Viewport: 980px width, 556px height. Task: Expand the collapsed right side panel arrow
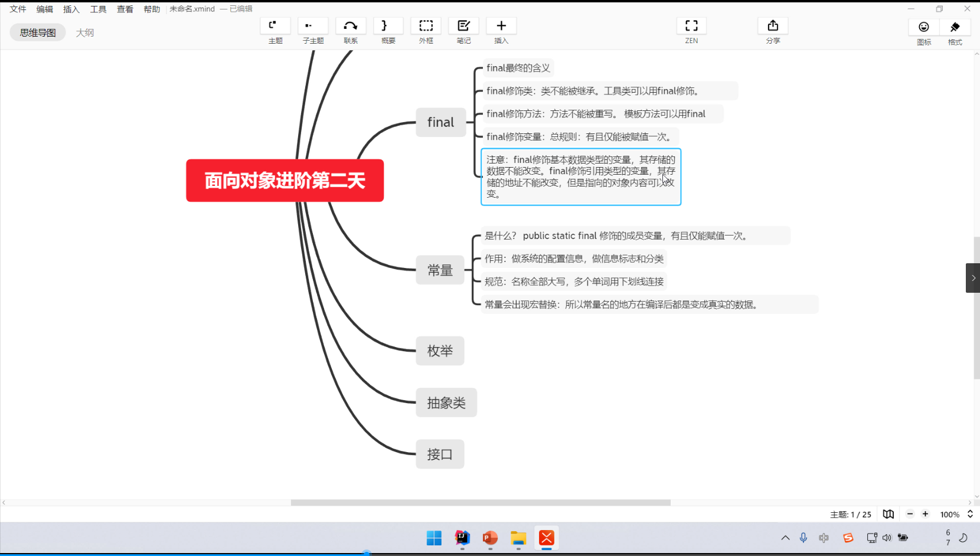[x=973, y=278]
